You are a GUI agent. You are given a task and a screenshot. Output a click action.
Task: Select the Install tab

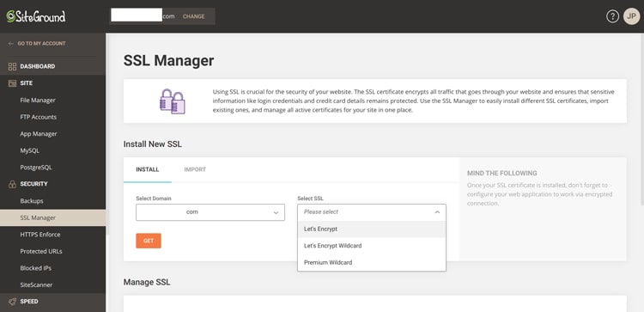(x=148, y=169)
